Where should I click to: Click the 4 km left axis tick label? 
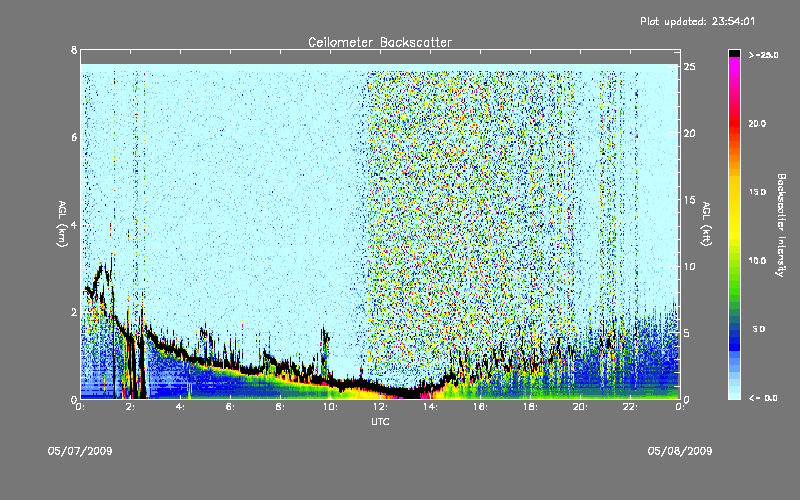click(x=74, y=225)
